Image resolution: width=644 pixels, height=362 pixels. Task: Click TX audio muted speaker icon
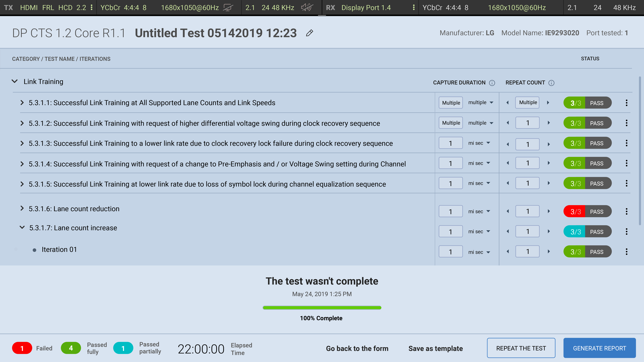click(x=307, y=7)
